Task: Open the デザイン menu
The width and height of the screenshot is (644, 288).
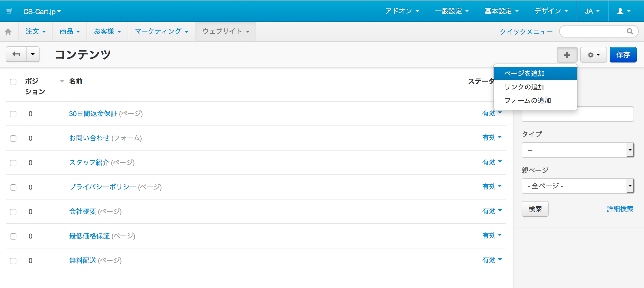Action: [551, 11]
